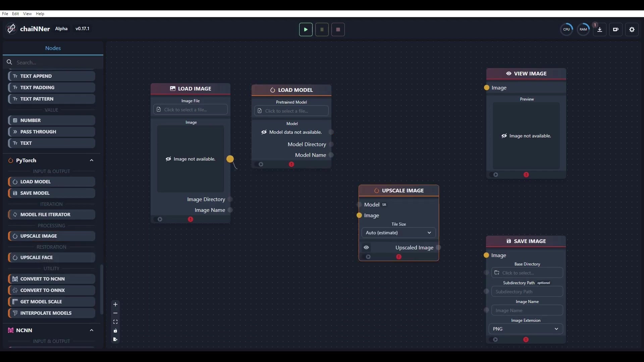Image resolution: width=644 pixels, height=362 pixels.
Task: Toggle the disable switch on the Load Image node
Action: tap(159, 219)
